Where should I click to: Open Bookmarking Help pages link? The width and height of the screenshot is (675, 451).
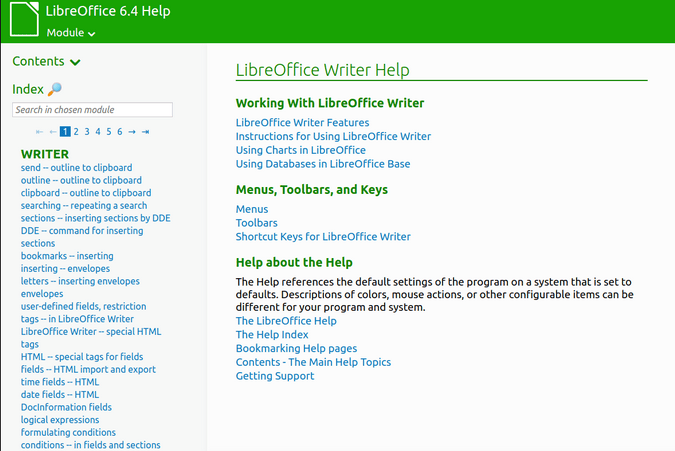296,348
